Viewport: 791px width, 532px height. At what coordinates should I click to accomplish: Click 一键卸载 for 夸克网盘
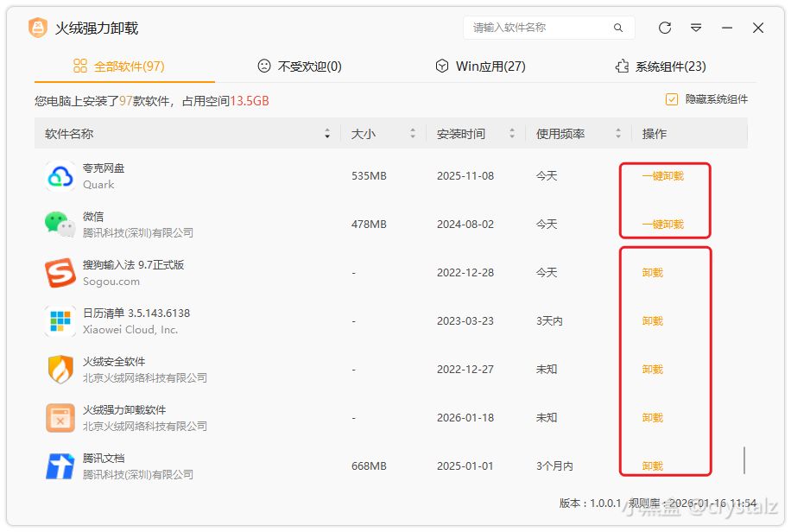662,176
